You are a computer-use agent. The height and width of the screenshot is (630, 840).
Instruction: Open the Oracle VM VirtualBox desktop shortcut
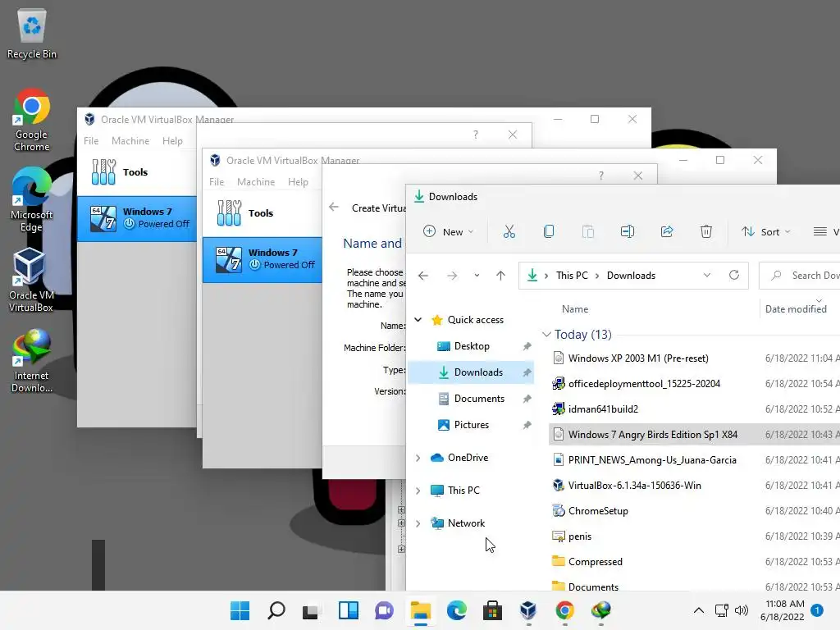coord(31,281)
